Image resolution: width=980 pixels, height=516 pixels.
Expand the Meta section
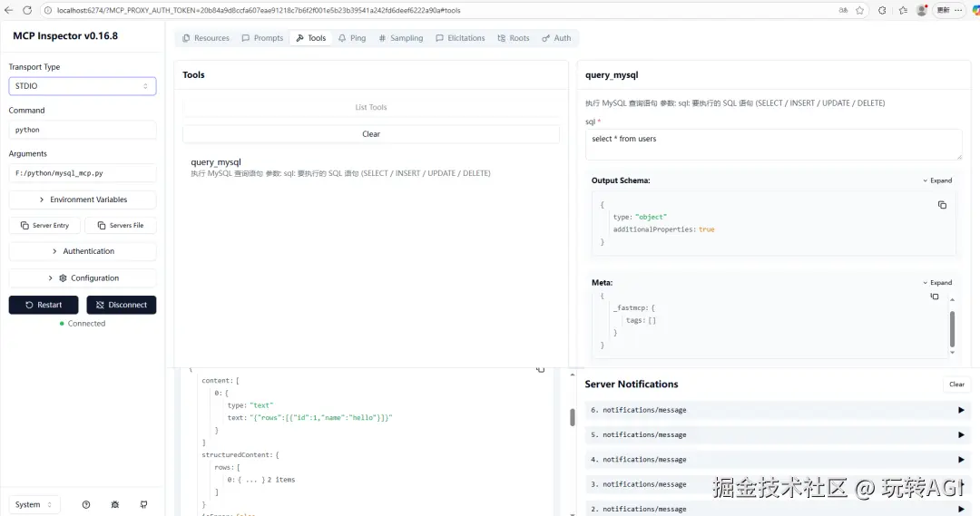(937, 282)
